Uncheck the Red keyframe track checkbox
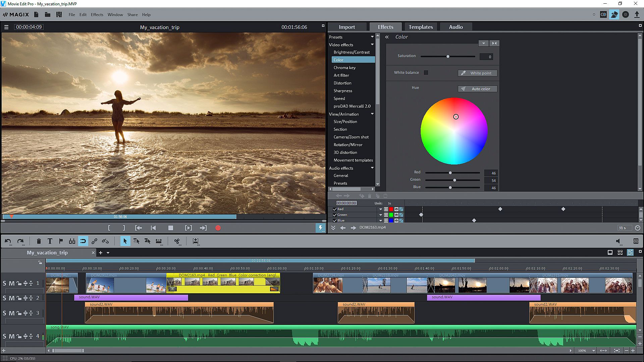 (334, 209)
